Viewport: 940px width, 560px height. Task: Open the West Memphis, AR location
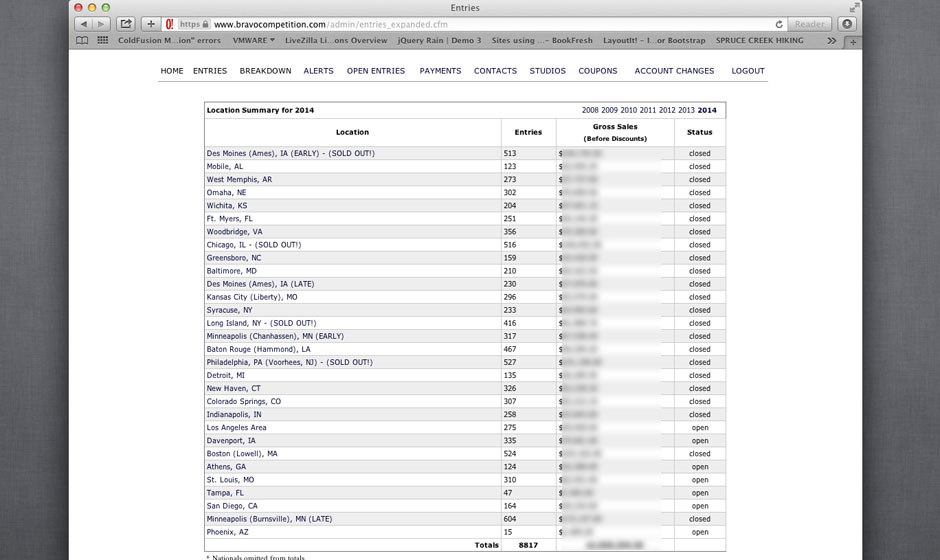point(239,179)
